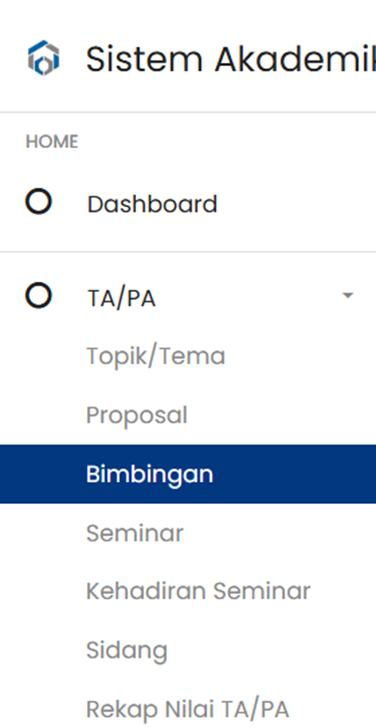Click the word Kehadiran in the submenu
376x728 pixels.
[x=147, y=592]
